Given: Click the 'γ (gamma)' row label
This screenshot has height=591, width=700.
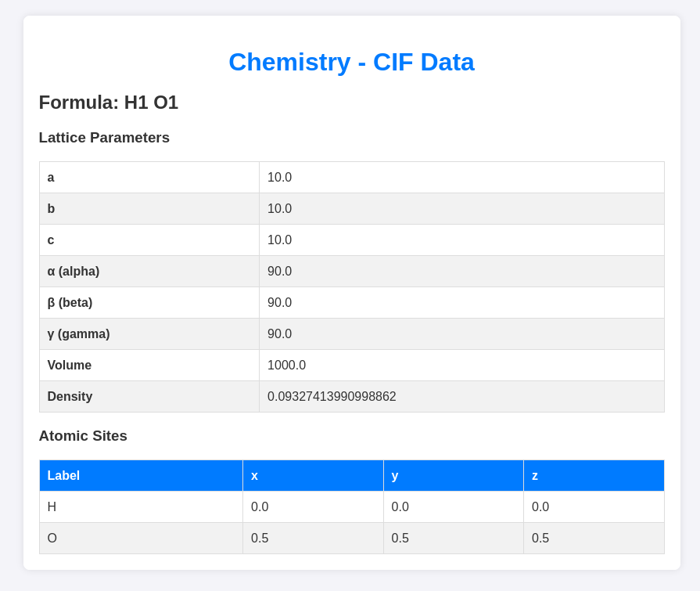Looking at the screenshot, I should 78,333.
